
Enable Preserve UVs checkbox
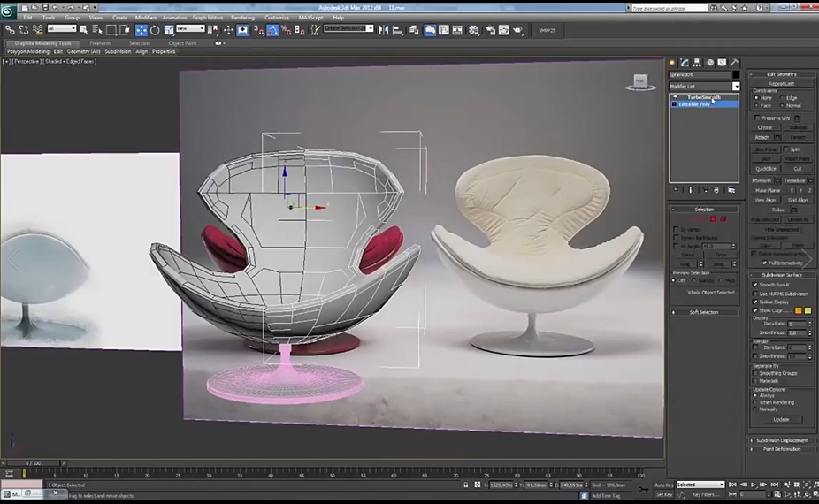(757, 118)
